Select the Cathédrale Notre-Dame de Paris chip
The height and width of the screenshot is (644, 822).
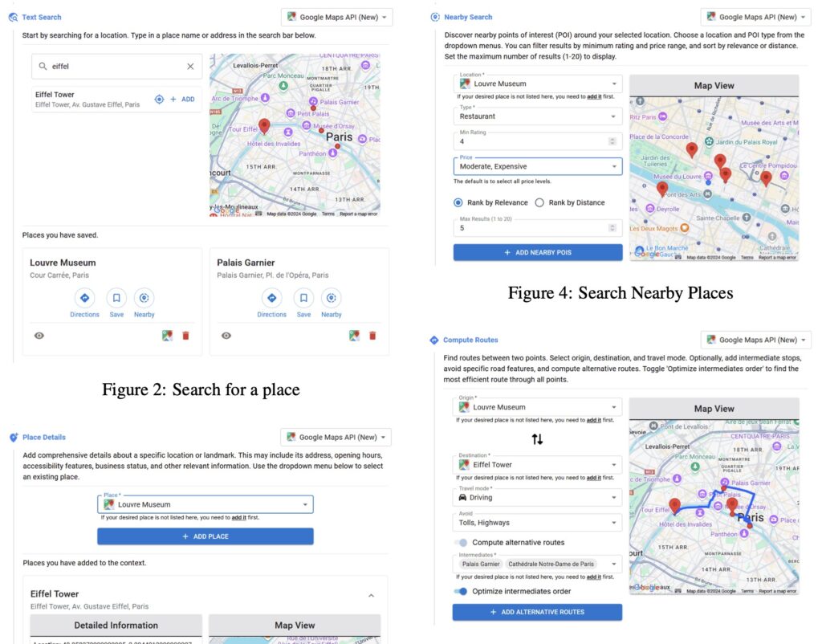click(551, 565)
